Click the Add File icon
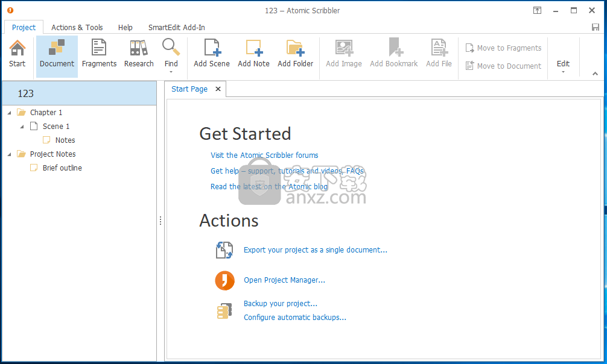 439,48
